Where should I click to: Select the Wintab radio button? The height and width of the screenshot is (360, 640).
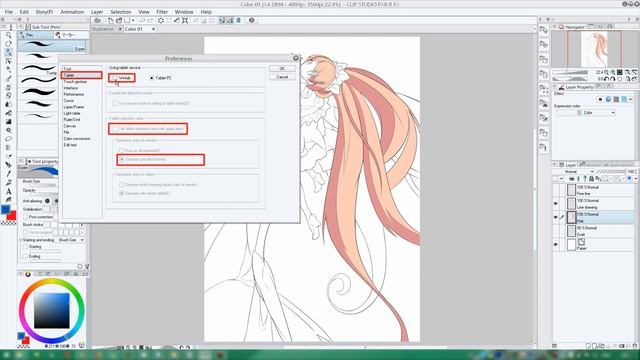(115, 78)
